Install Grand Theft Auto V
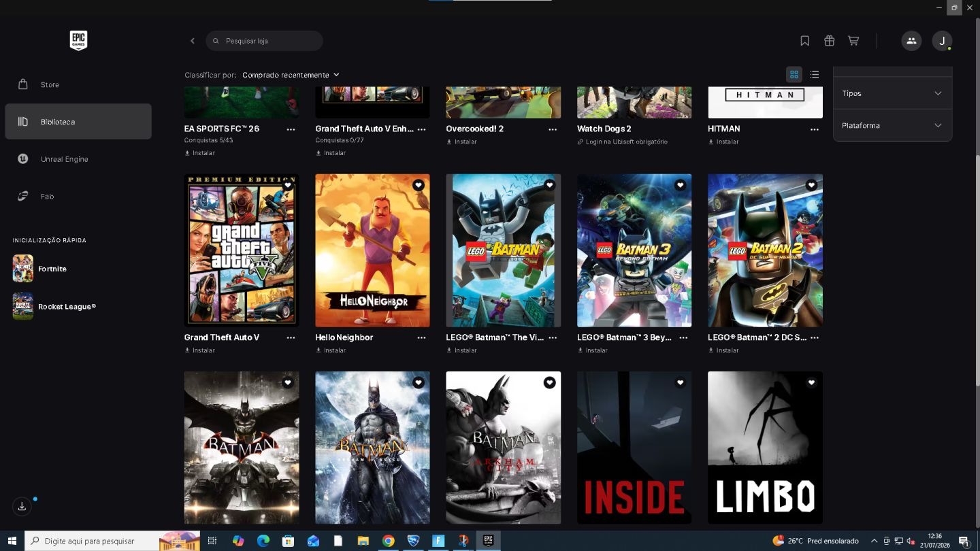 [199, 350]
